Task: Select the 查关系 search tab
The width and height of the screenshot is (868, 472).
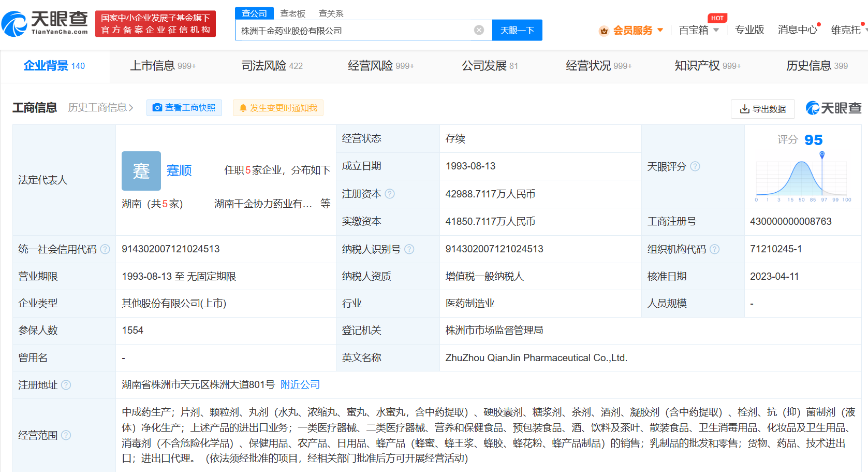Action: point(331,13)
